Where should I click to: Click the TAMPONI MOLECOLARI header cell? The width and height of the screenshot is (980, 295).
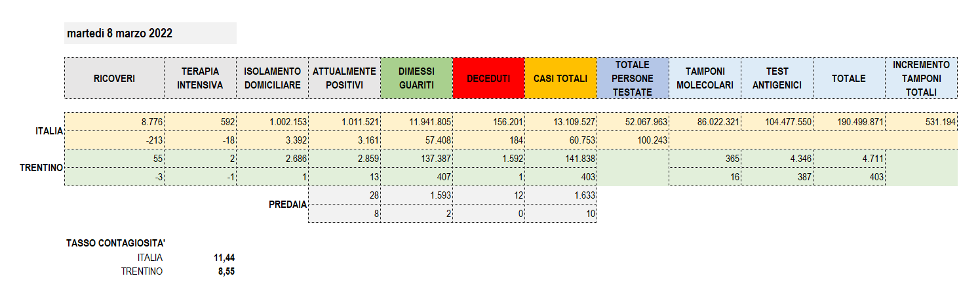click(705, 78)
